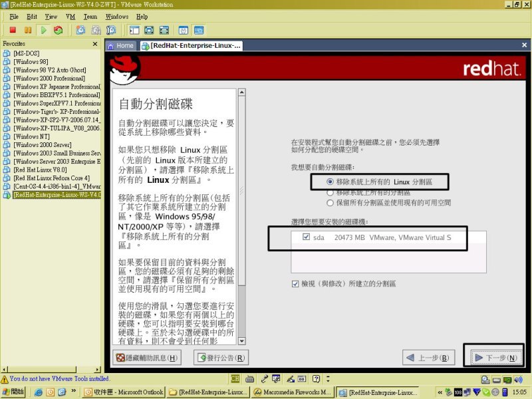Viewport: 532px width, 399px height.
Task: Open the File menu
Action: click(14, 17)
